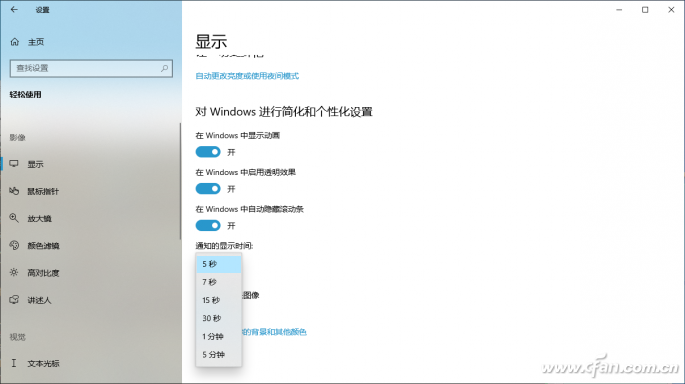Viewport: 685px width, 384px height.
Task: Open 鼠标指针 settings label
Action: (43, 191)
